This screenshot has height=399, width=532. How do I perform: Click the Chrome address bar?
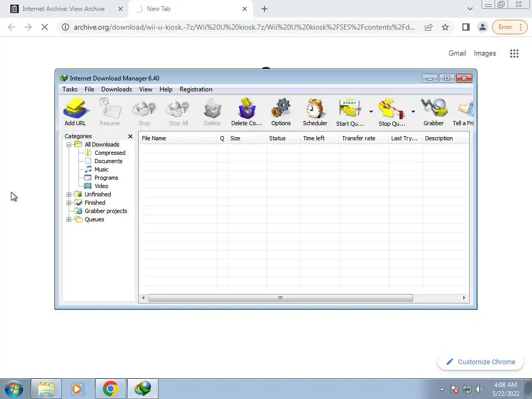point(244,27)
